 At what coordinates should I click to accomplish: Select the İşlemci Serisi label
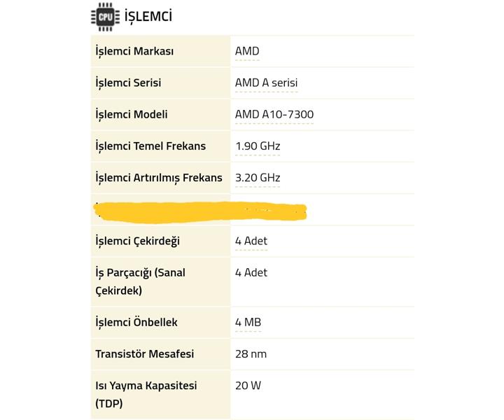point(128,83)
